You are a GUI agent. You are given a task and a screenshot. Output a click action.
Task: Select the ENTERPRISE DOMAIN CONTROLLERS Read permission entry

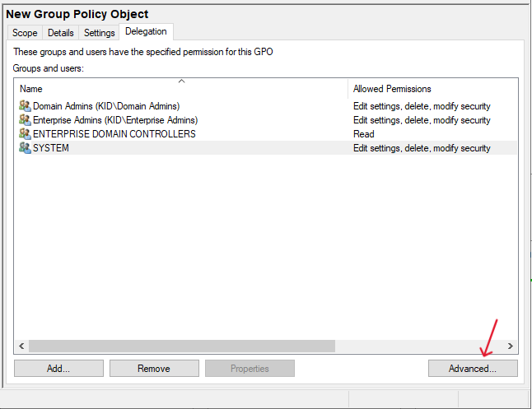[x=364, y=134]
